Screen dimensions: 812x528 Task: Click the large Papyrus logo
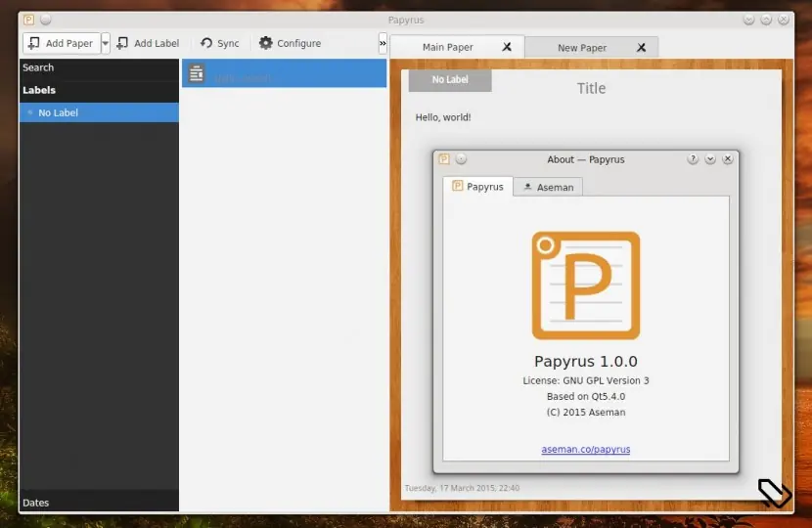(586, 286)
